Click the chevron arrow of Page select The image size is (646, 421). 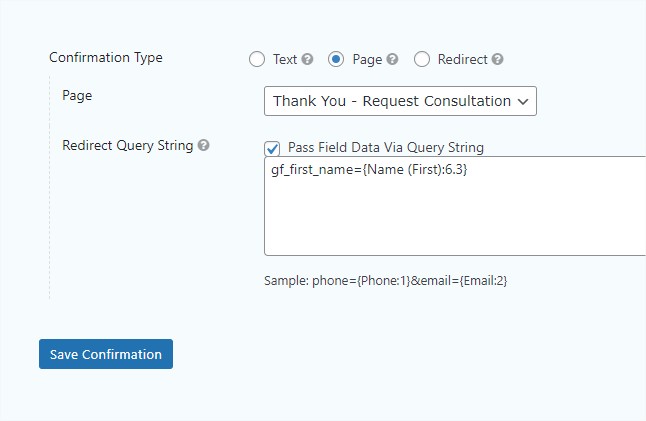(524, 101)
